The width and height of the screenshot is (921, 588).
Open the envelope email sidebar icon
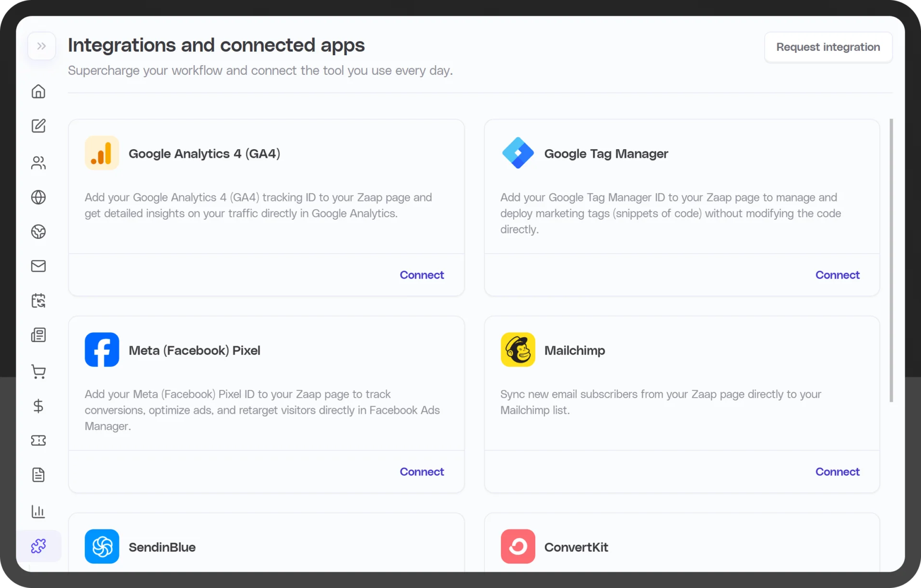(x=38, y=266)
